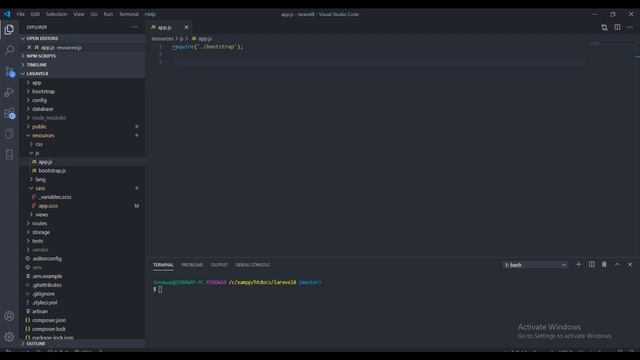
Task: Switch to the Problems panel tab
Action: click(x=192, y=265)
